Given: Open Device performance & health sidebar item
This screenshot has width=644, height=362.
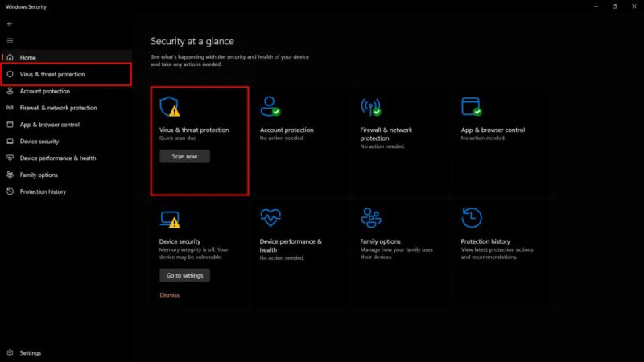Looking at the screenshot, I should tap(67, 158).
